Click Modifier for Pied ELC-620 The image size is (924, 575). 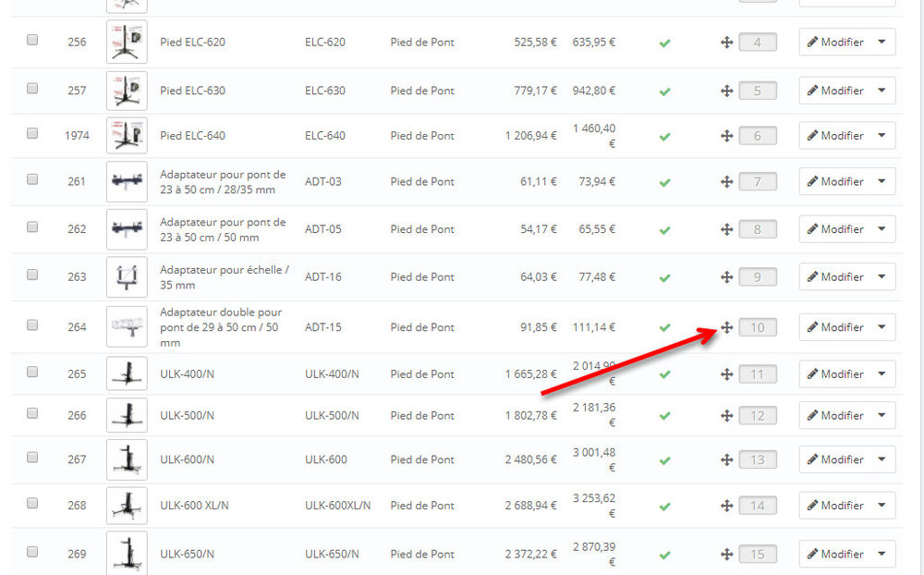[835, 42]
